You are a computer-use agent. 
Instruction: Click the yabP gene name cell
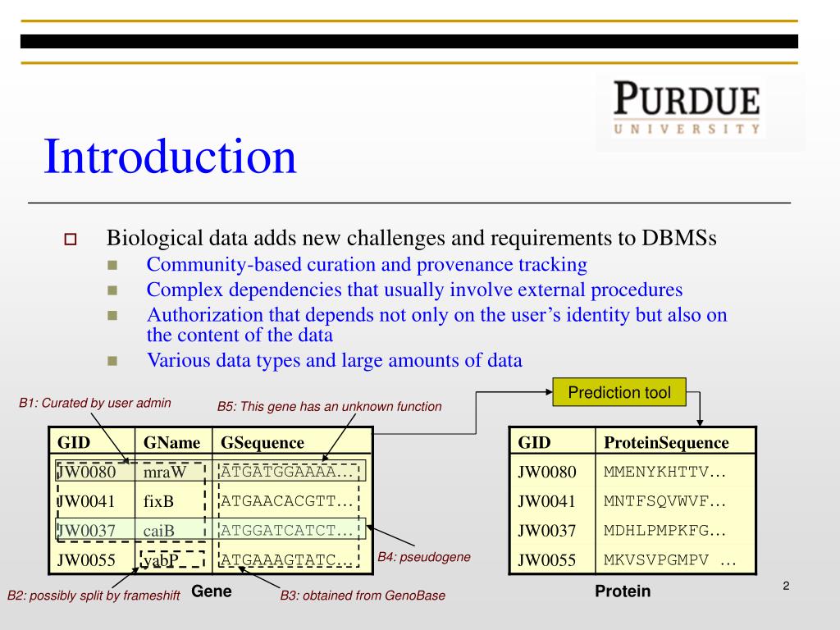pyautogui.click(x=162, y=560)
